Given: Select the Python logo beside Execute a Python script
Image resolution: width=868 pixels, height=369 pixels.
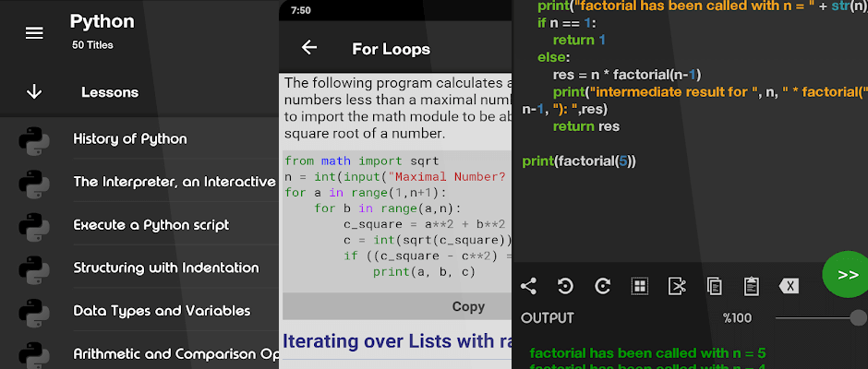Looking at the screenshot, I should (x=34, y=225).
